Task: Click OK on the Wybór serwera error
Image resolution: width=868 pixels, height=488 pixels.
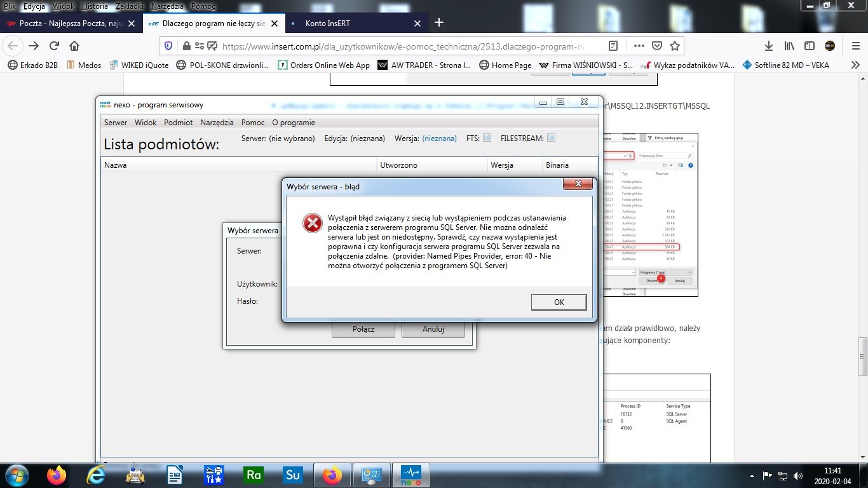Action: 559,302
